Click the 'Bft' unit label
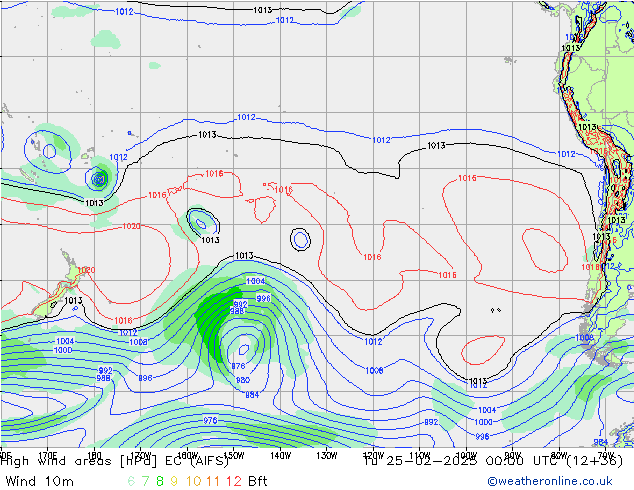 coord(258,481)
